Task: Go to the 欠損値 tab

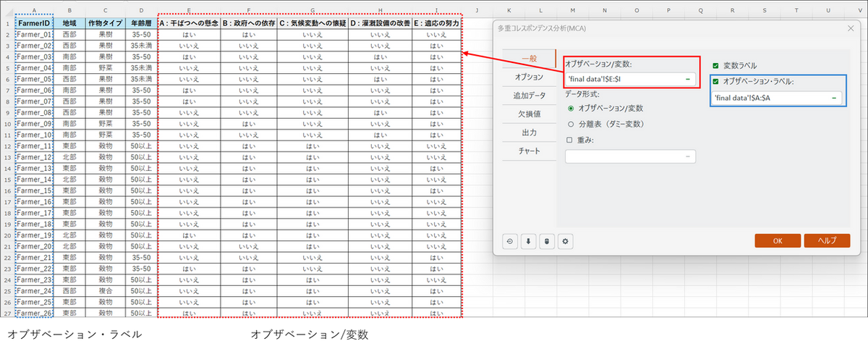Action: pyautogui.click(x=529, y=114)
